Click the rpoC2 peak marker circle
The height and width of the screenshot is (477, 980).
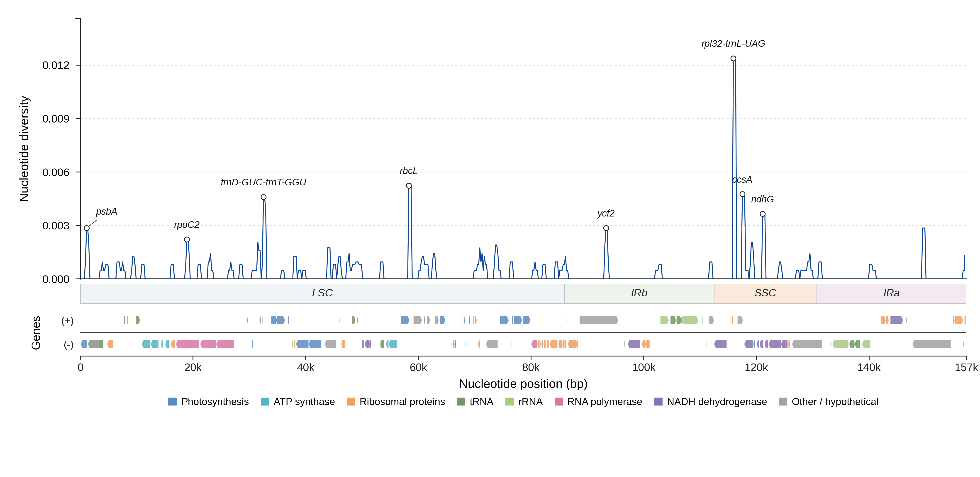(x=187, y=239)
